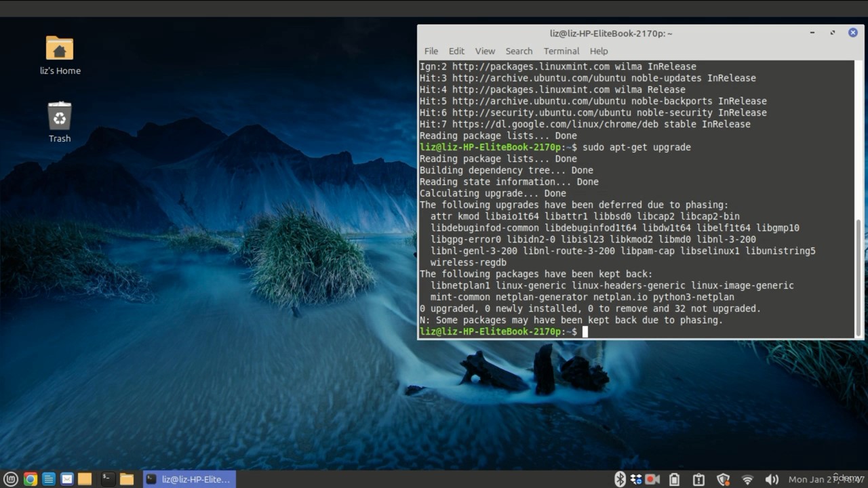
Task: Open the terminal Edit menu
Action: [456, 51]
